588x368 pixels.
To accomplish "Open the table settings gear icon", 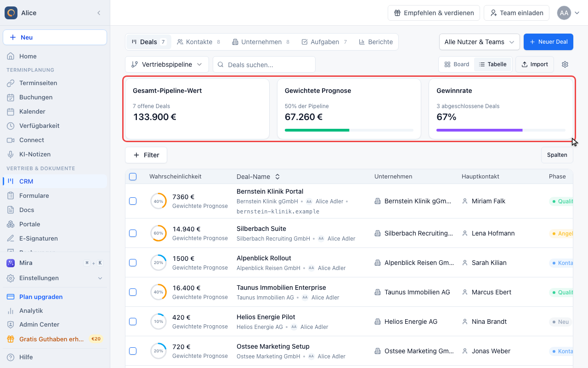I will click(x=565, y=64).
